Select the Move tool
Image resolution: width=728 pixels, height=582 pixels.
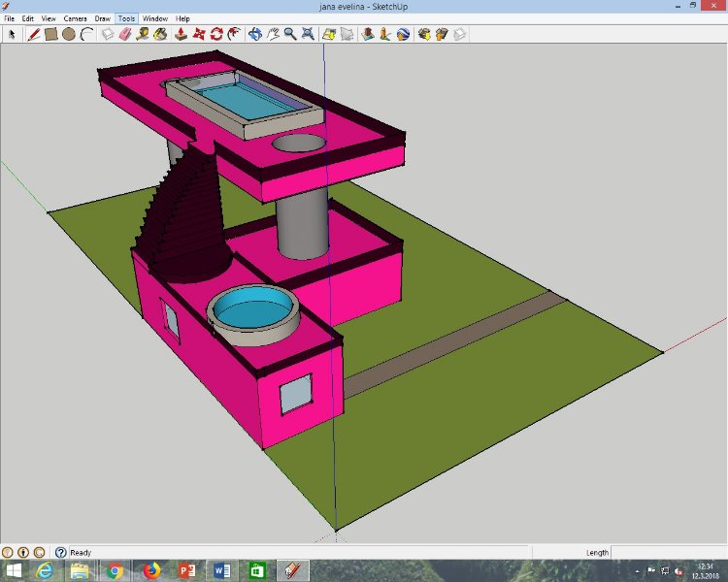[x=199, y=34]
